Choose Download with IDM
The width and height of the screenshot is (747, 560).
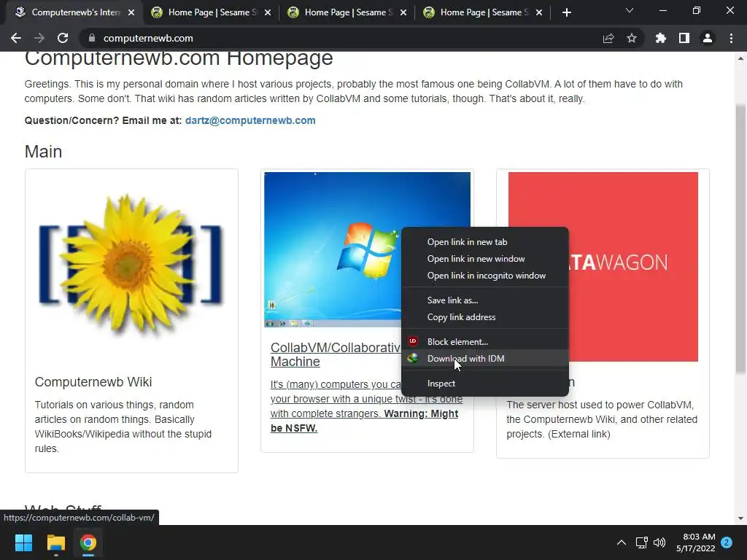pos(485,359)
